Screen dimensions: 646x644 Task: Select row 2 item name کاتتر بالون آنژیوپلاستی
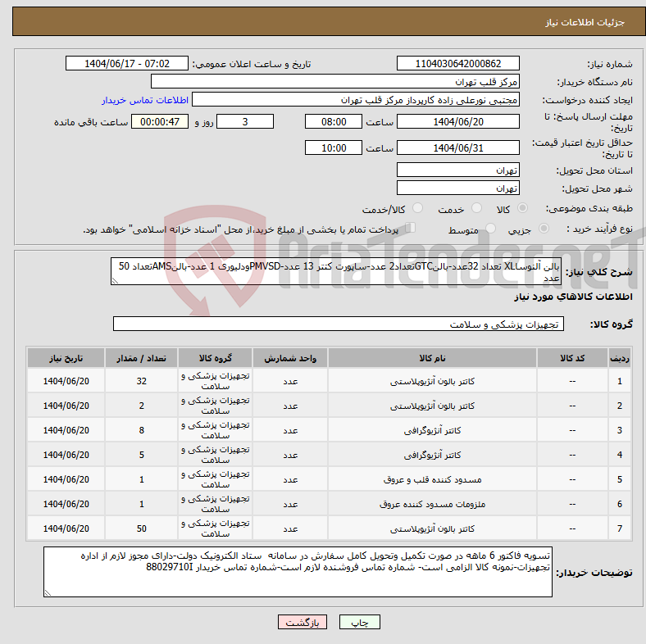[x=432, y=406]
